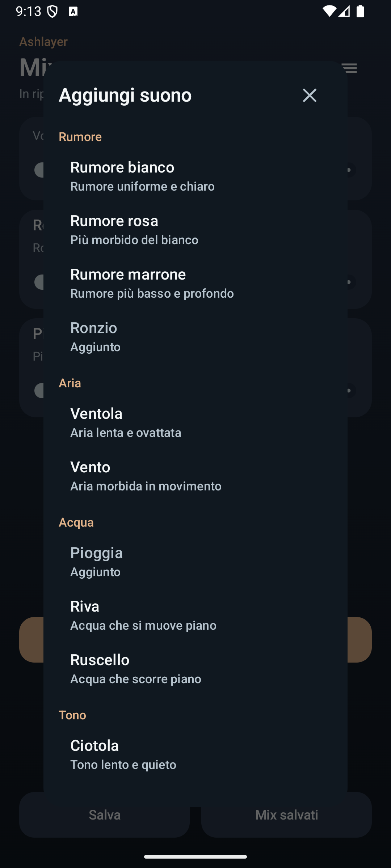Open the hamburger menu icon behind dialog

click(350, 68)
